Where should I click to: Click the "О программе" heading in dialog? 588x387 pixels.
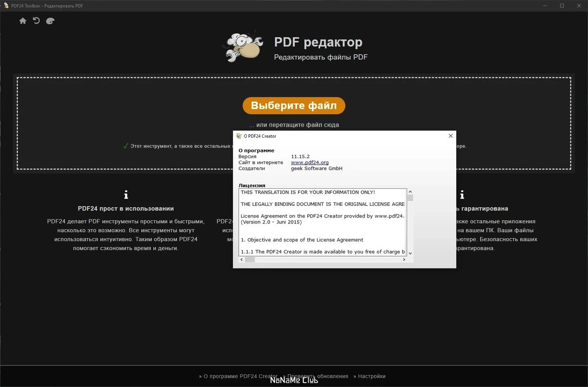(256, 150)
